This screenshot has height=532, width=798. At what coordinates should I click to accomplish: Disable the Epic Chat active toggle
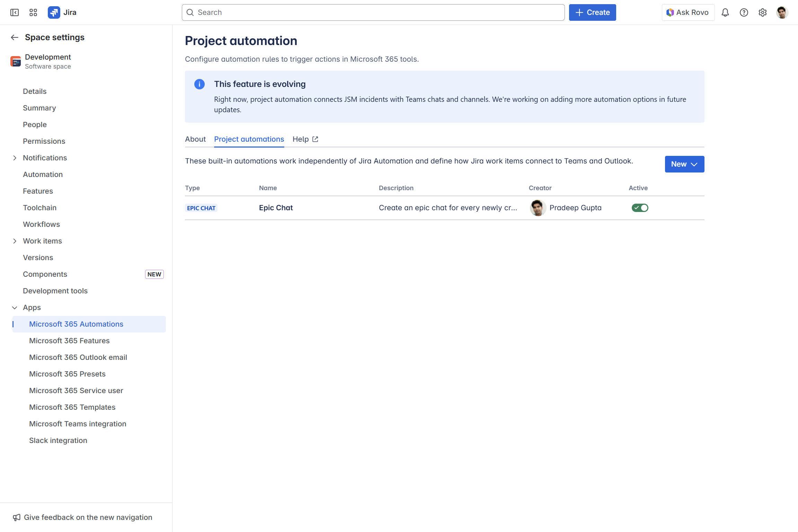click(x=640, y=208)
